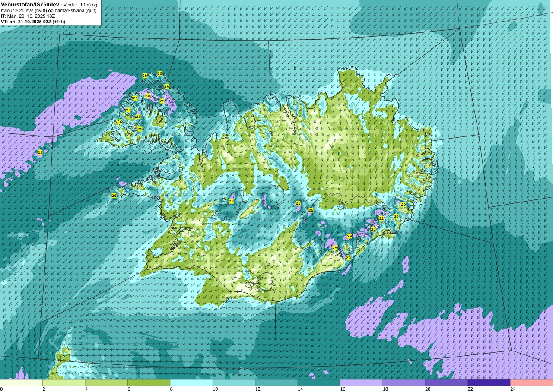Click the pink above-24 m/s legend swatch
Viewport: 553px width, 392px height.
531,383
